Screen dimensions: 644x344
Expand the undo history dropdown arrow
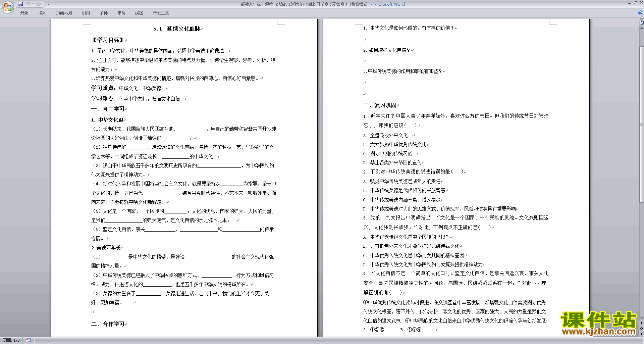[33, 4]
